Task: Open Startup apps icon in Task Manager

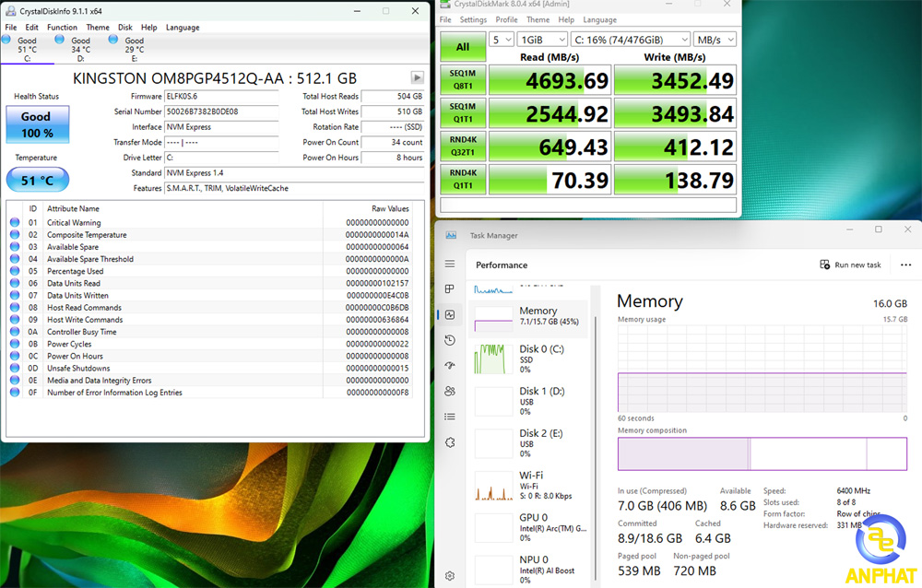Action: point(450,365)
